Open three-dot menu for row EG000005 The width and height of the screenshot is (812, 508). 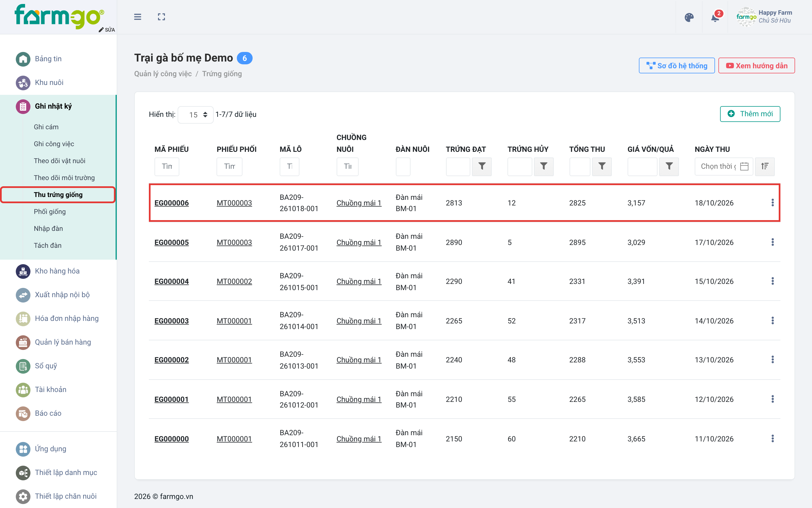(773, 242)
